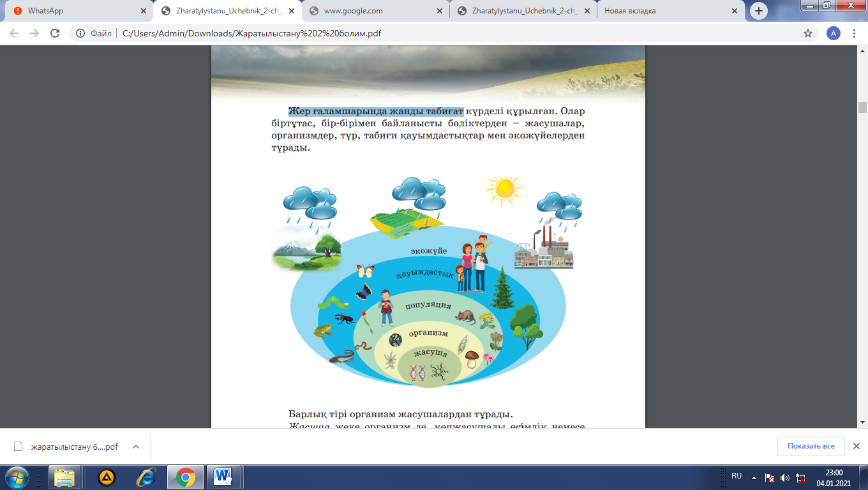Open the network tray icon

click(800, 477)
